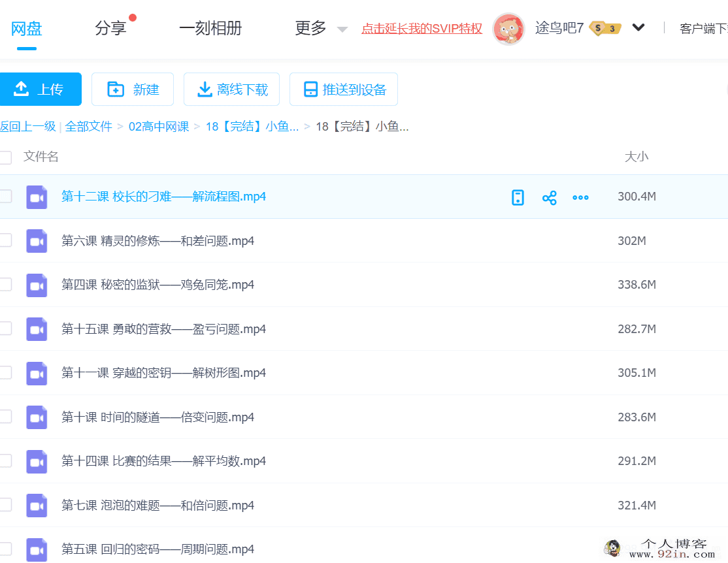Viewport: 728px width, 563px height.
Task: Expand the 更多 dropdown arrow
Action: click(x=342, y=29)
